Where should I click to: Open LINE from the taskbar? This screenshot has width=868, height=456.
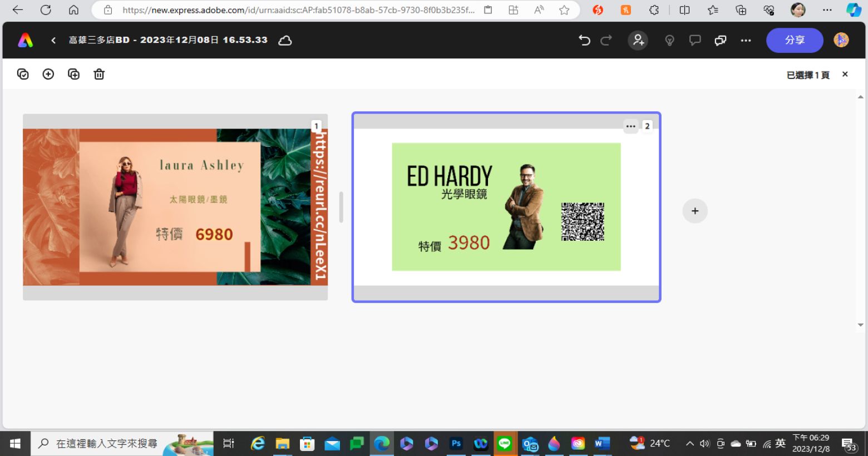coord(505,443)
